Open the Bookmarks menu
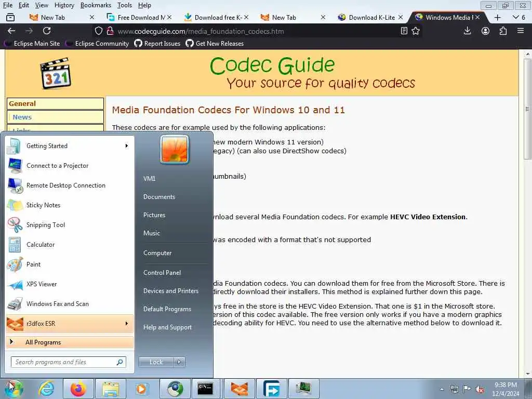The image size is (532, 399). [x=96, y=5]
